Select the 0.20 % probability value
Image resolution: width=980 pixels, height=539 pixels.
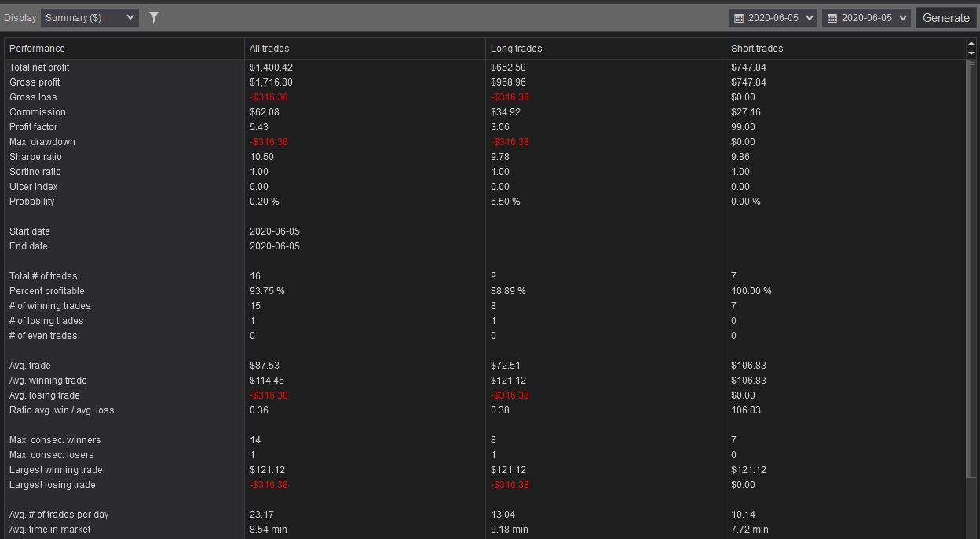[x=265, y=202]
